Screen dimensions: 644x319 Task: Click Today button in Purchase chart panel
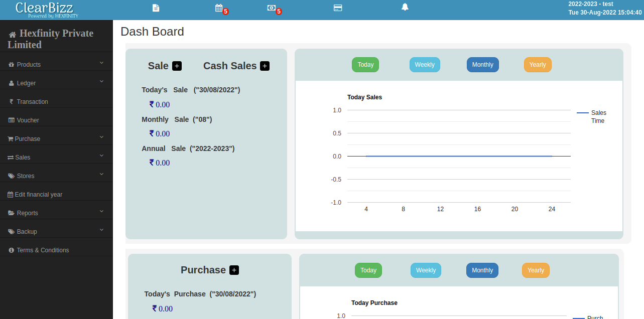(x=368, y=270)
